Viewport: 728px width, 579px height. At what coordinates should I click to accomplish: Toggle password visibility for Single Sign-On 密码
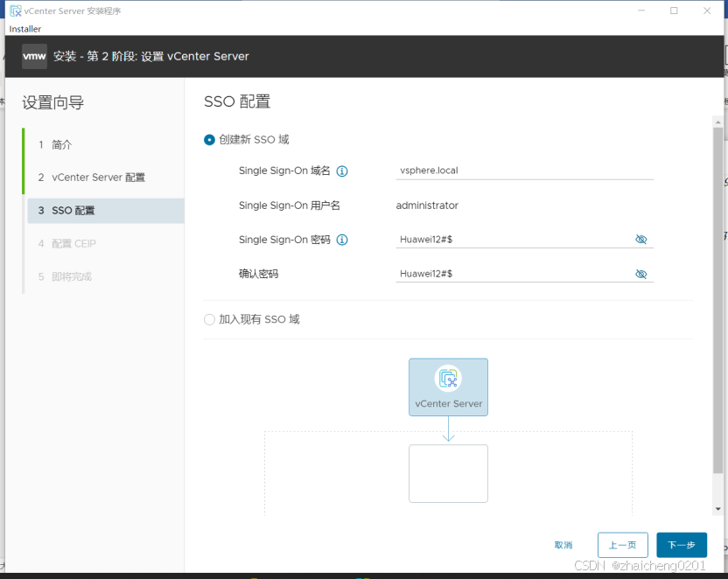click(640, 240)
